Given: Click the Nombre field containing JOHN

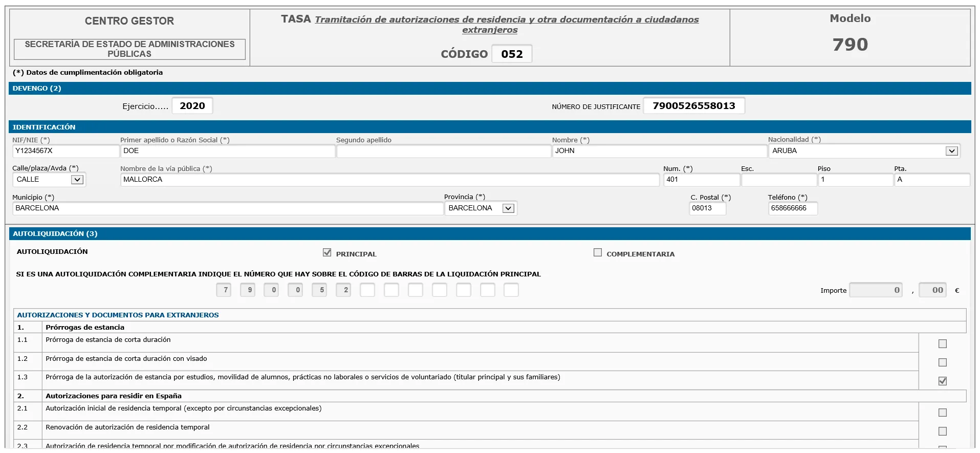Looking at the screenshot, I should [660, 151].
